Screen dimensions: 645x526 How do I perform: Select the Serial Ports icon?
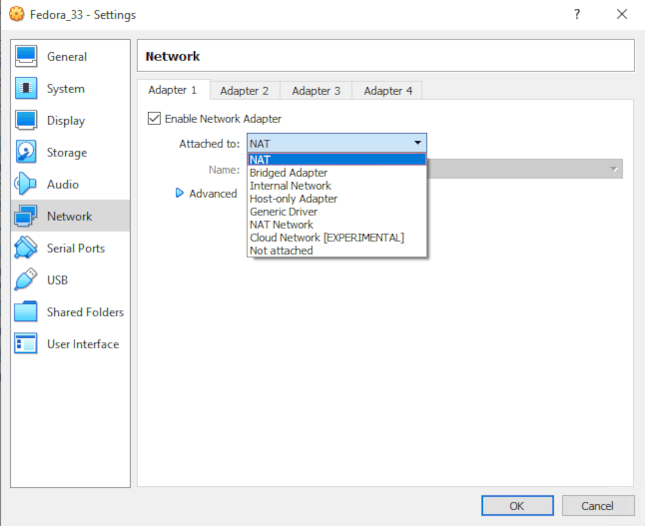coord(27,249)
